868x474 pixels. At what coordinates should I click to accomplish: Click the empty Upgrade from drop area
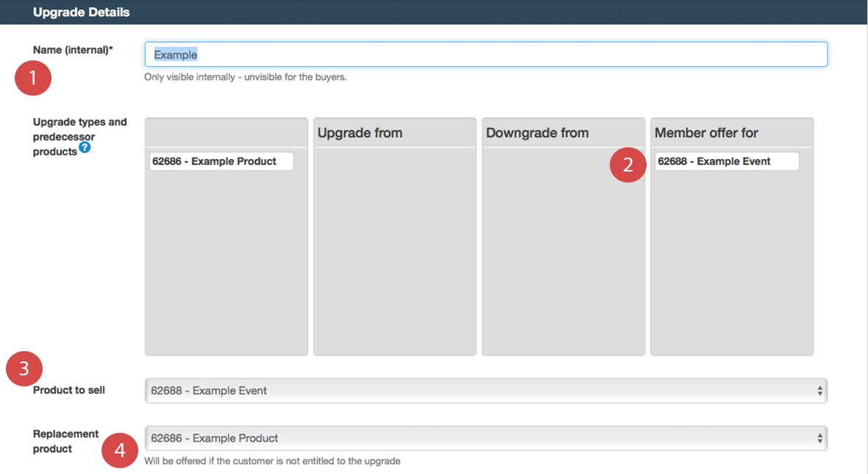pos(395,250)
